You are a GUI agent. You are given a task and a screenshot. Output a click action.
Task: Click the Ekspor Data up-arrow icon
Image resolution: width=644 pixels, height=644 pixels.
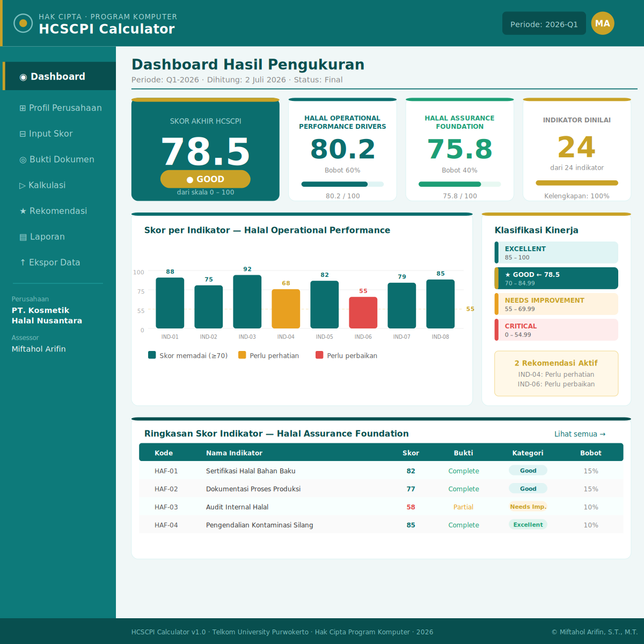tap(23, 262)
